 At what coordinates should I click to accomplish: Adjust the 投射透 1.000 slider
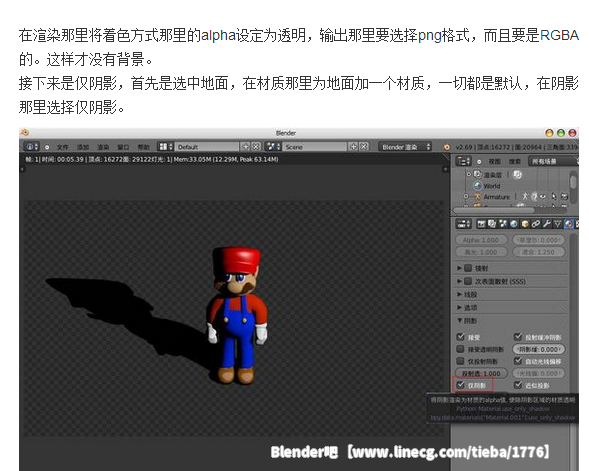click(x=482, y=373)
